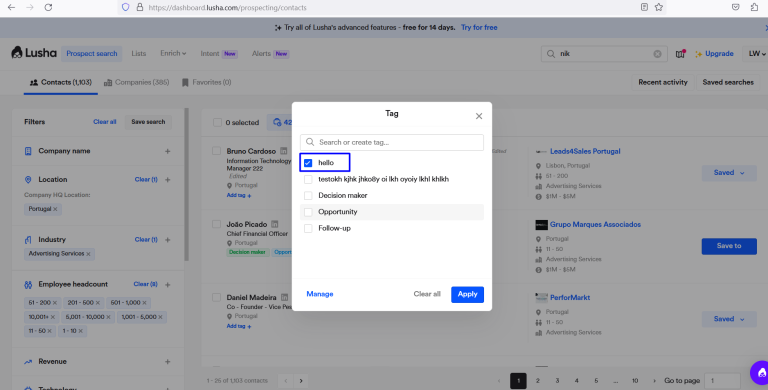Remove the 201 - 500 headcount chip
The width and height of the screenshot is (768, 390).
pyautogui.click(x=97, y=303)
